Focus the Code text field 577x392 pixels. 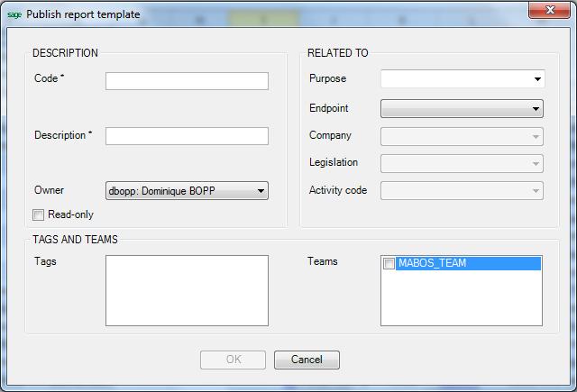pos(187,81)
